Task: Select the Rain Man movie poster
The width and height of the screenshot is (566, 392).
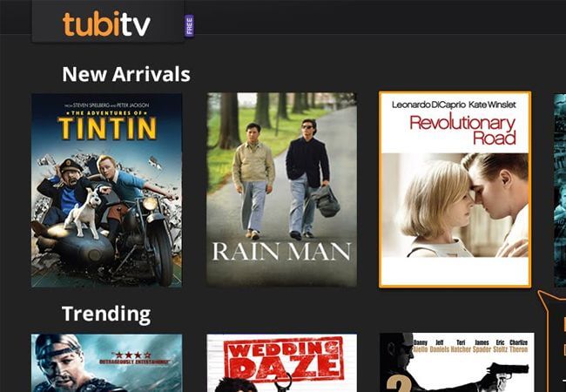Action: click(281, 190)
